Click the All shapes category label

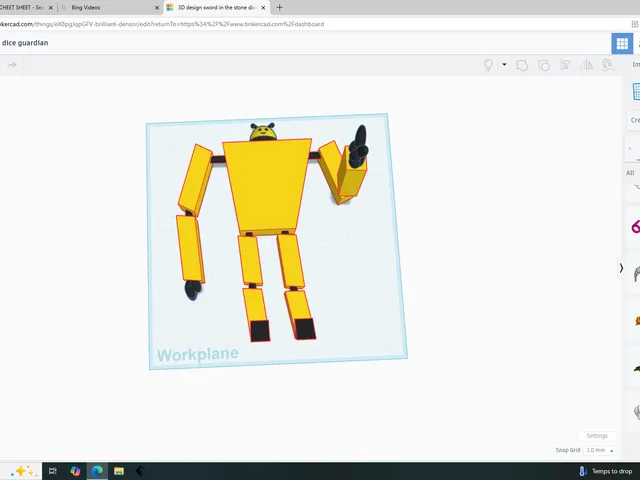click(x=630, y=173)
